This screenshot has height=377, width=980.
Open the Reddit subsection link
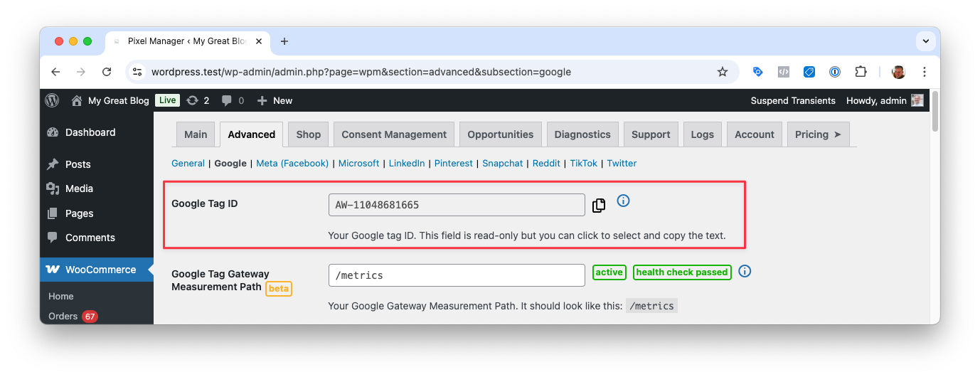(x=546, y=163)
